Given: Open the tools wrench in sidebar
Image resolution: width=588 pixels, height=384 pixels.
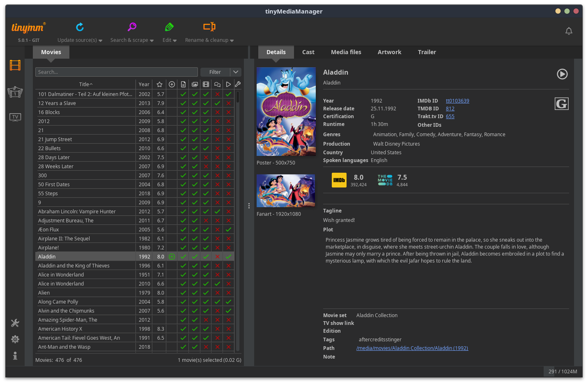Looking at the screenshot, I should 15,323.
